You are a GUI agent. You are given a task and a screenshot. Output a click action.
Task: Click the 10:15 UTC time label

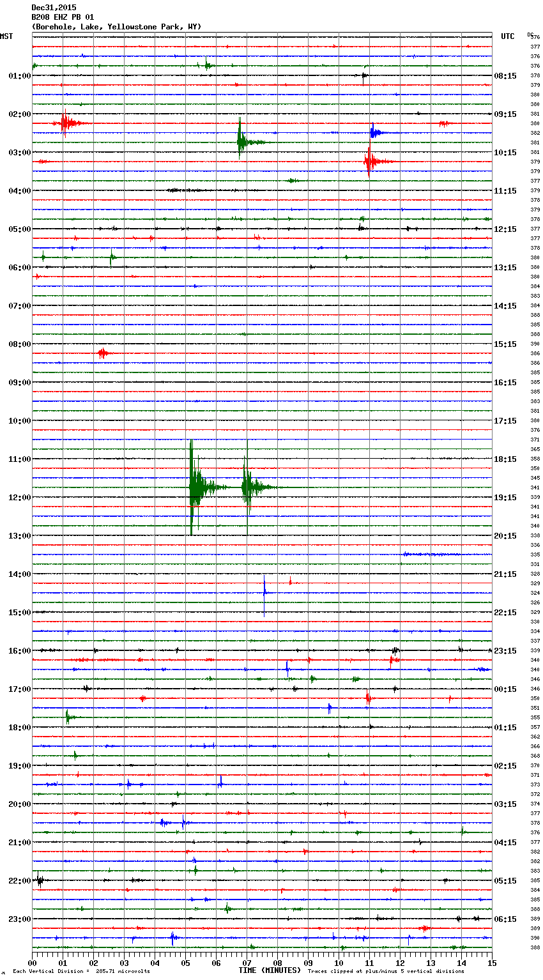505,153
